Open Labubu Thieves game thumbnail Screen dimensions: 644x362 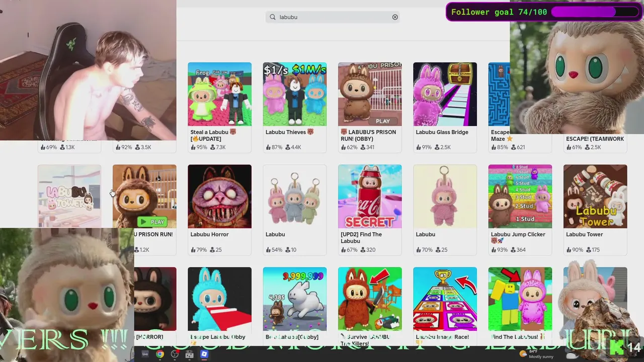pos(294,94)
